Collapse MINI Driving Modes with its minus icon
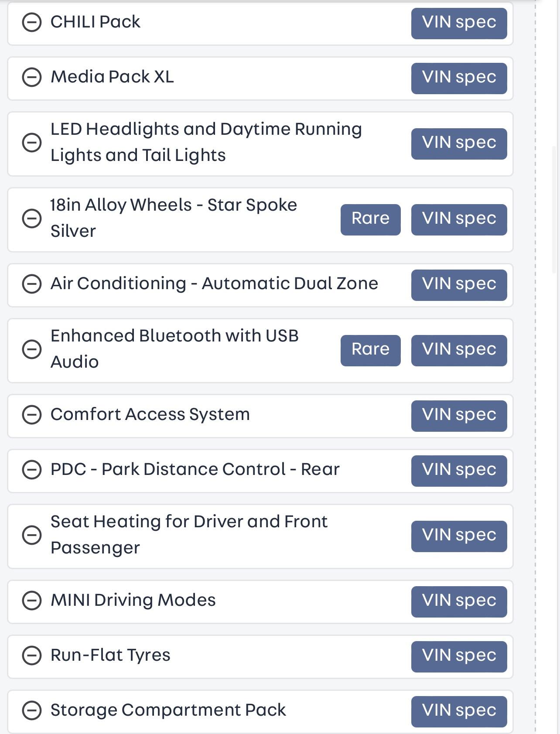The image size is (560, 734). (32, 601)
